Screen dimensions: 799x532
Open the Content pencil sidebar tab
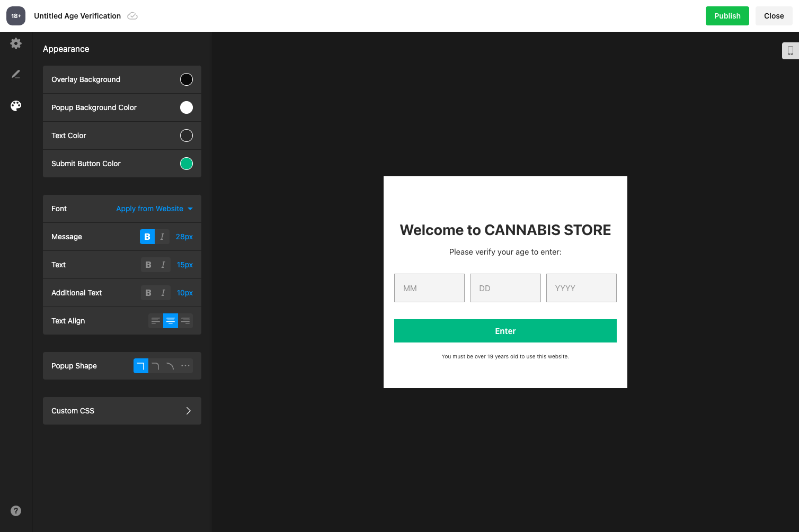(x=16, y=74)
